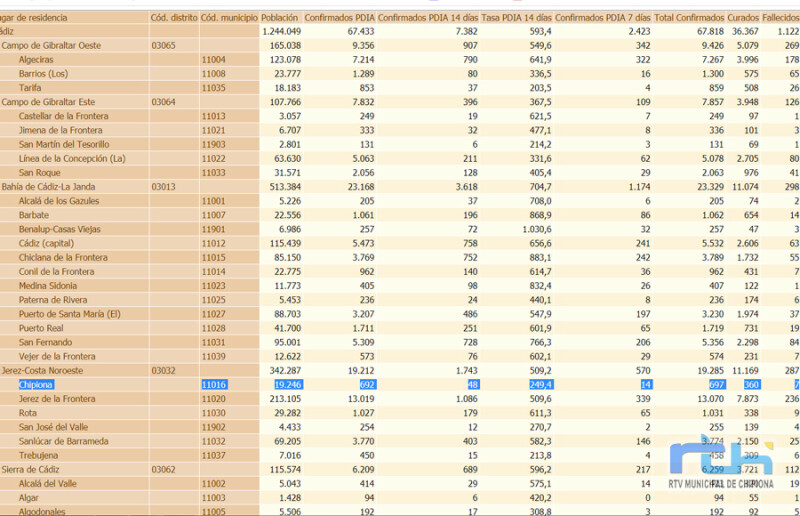The width and height of the screenshot is (800, 516).
Task: Click district code 03065
Action: [163, 45]
